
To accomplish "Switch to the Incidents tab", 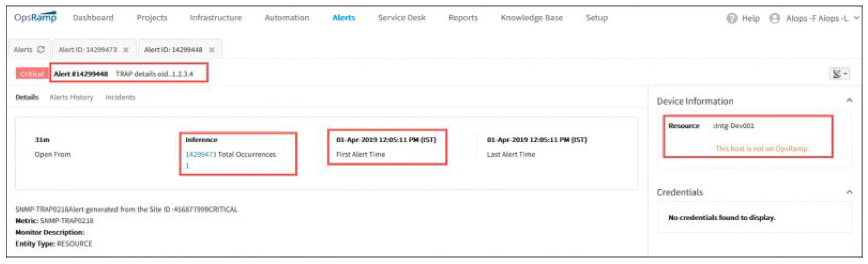I will 120,97.
